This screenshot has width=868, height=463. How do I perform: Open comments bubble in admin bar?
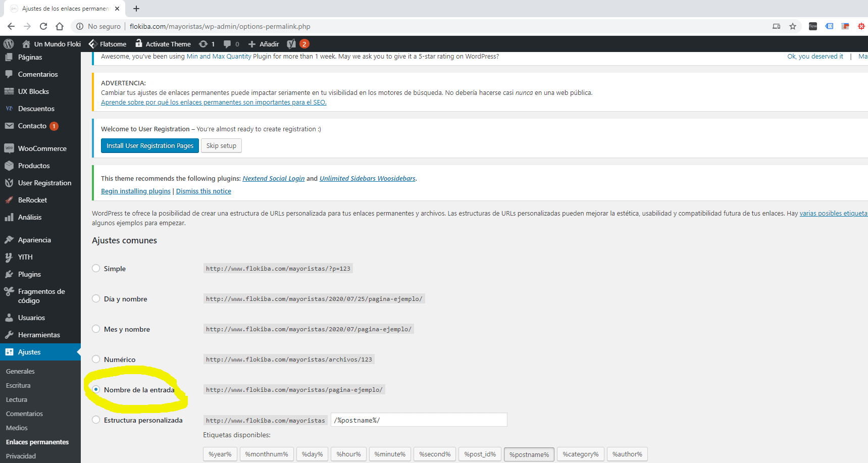pos(227,44)
